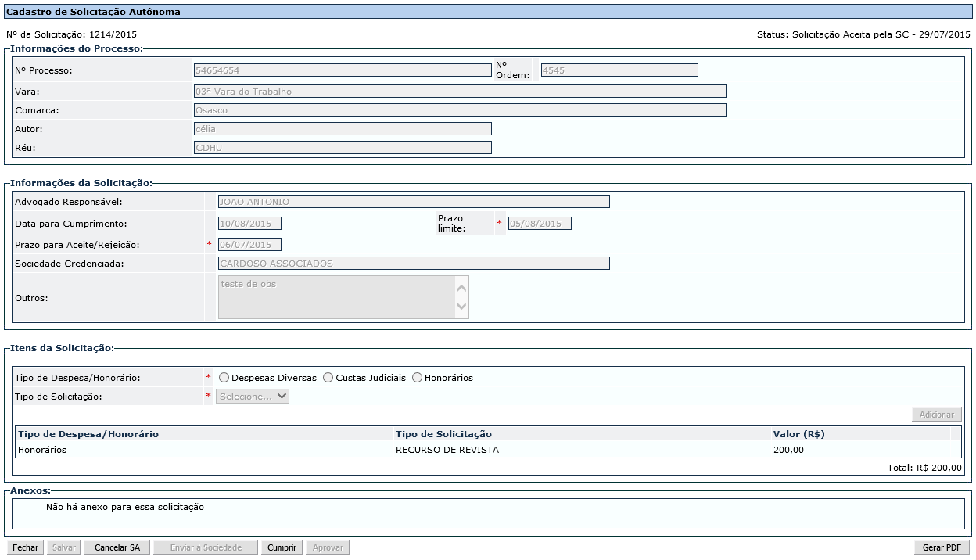The height and width of the screenshot is (560, 976).
Task: Click the Autor field showing célia
Action: click(x=343, y=129)
